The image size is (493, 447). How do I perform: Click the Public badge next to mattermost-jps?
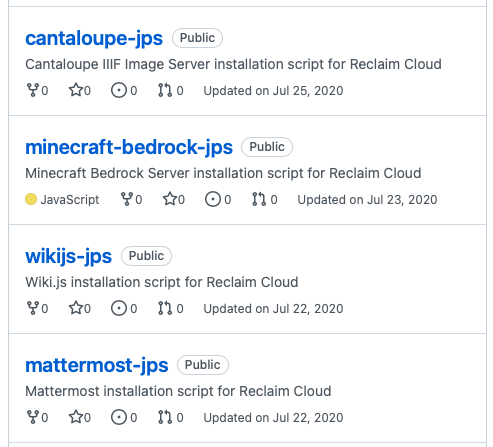[203, 365]
